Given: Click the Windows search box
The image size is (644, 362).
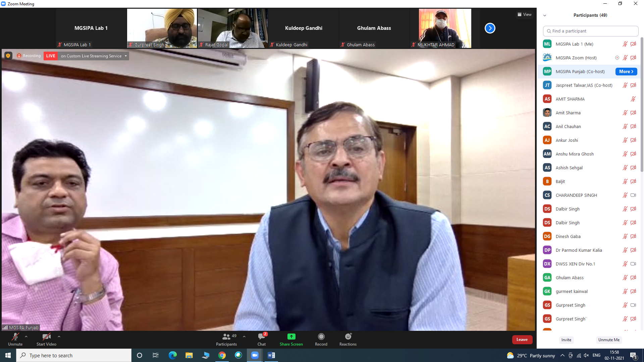Looking at the screenshot, I should [74, 355].
